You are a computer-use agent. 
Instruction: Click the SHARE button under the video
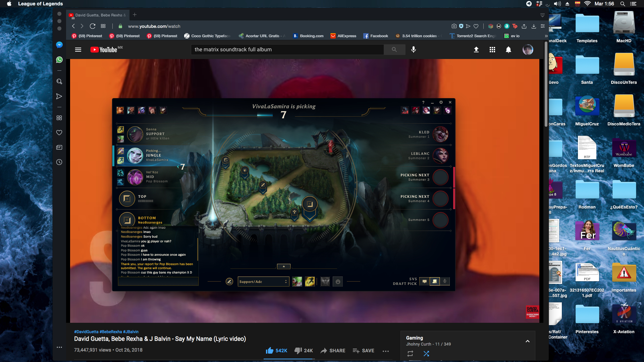tap(333, 351)
